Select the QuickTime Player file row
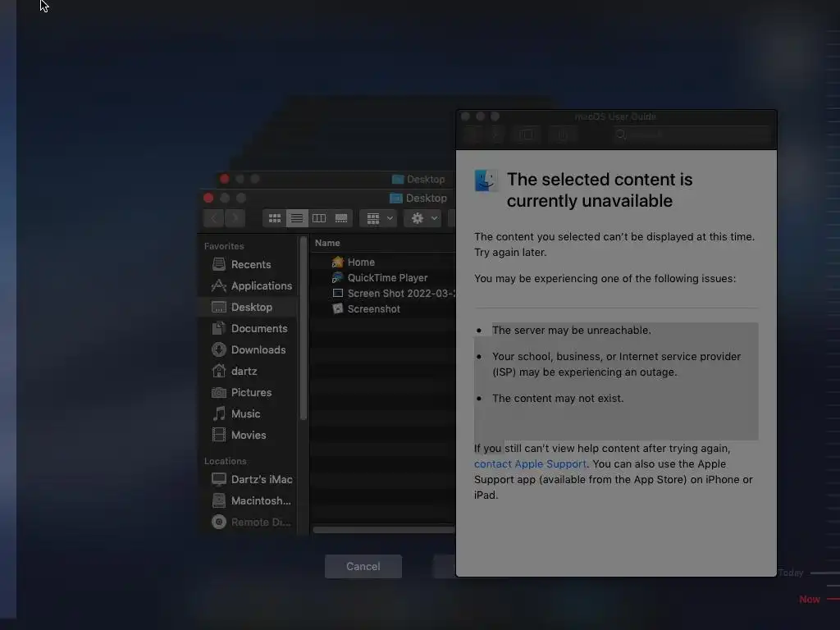840x630 pixels. (x=383, y=277)
